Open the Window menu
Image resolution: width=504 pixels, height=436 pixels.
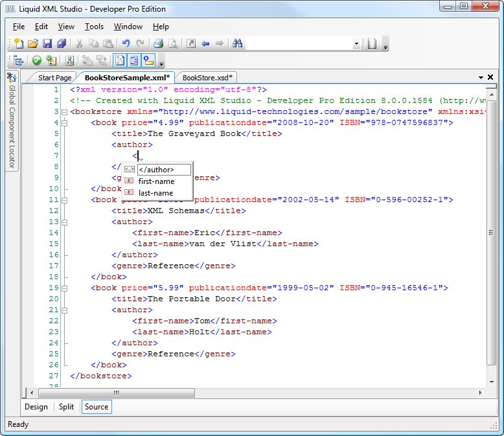(x=128, y=27)
